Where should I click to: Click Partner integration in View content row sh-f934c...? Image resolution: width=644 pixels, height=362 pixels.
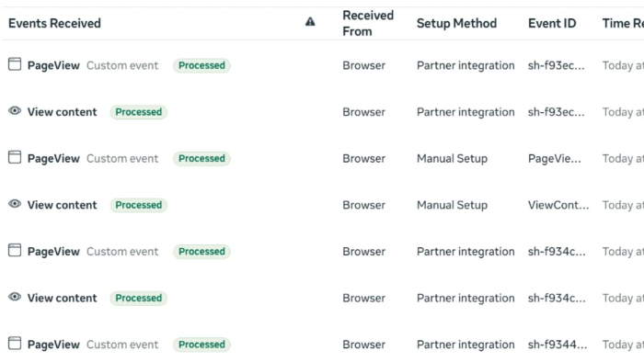pyautogui.click(x=466, y=298)
